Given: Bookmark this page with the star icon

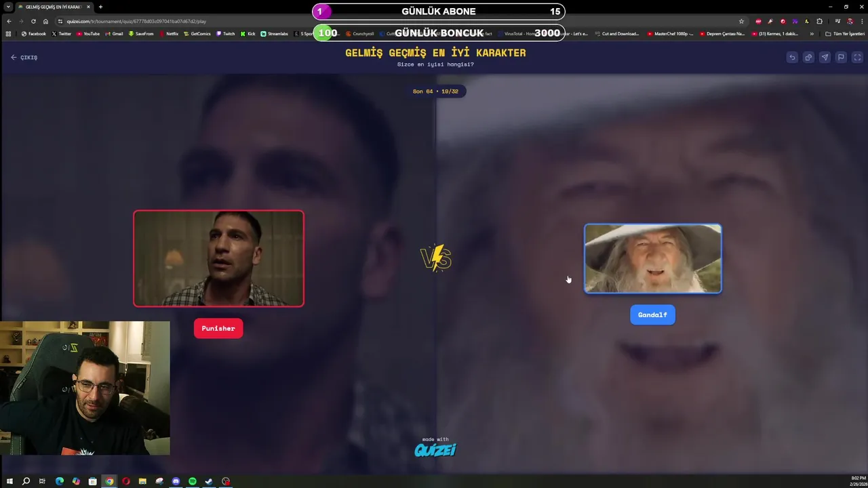Looking at the screenshot, I should pyautogui.click(x=741, y=21).
